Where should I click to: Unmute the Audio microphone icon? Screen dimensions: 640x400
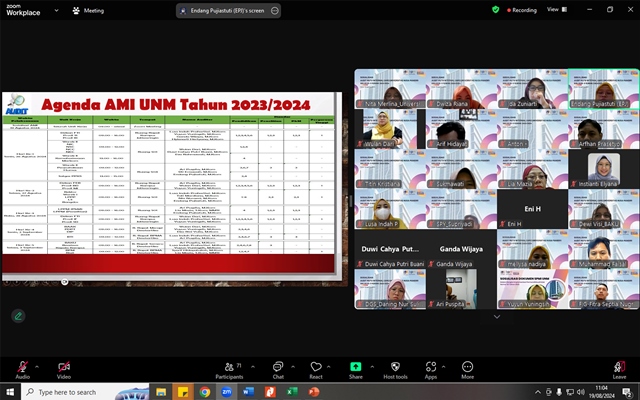(x=22, y=367)
